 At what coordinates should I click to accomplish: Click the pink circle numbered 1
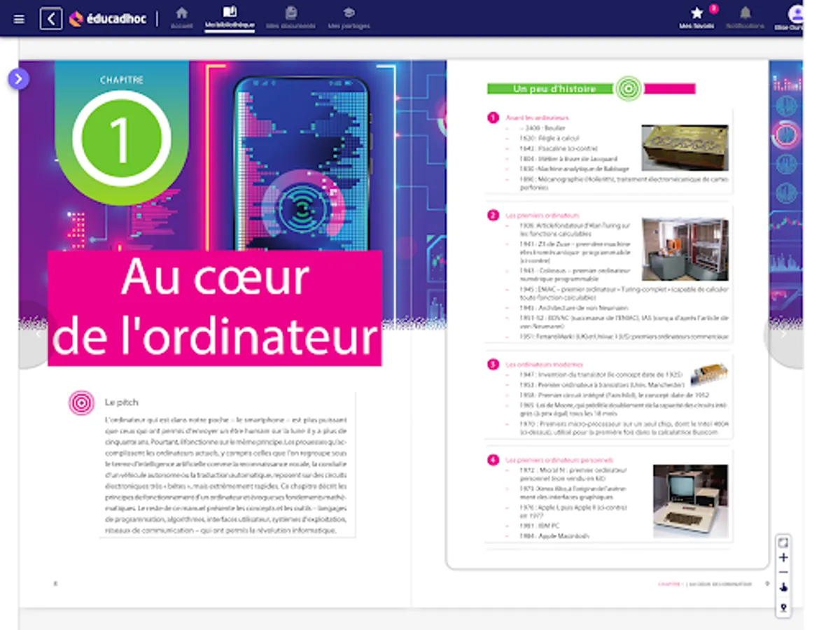(493, 118)
